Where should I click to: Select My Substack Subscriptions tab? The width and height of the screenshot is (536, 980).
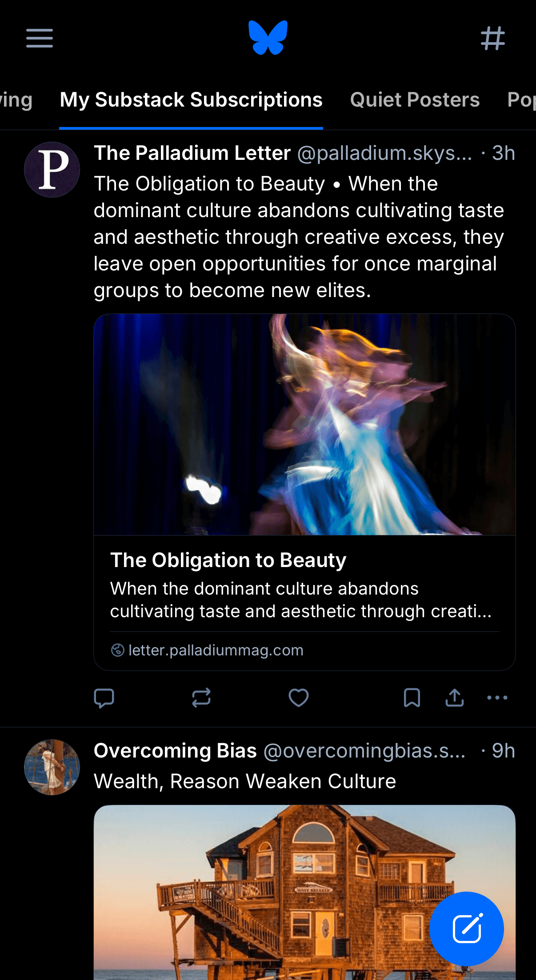tap(191, 100)
